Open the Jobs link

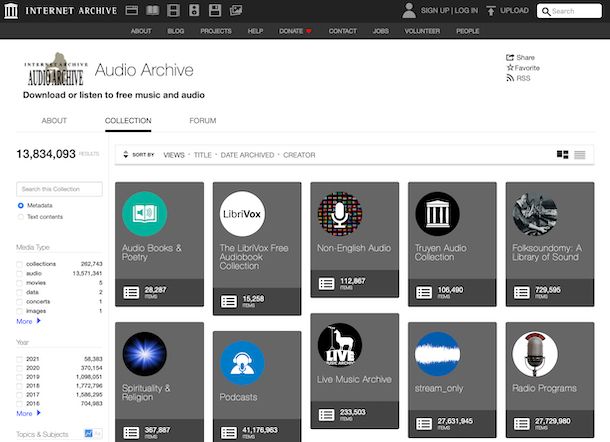(x=380, y=31)
